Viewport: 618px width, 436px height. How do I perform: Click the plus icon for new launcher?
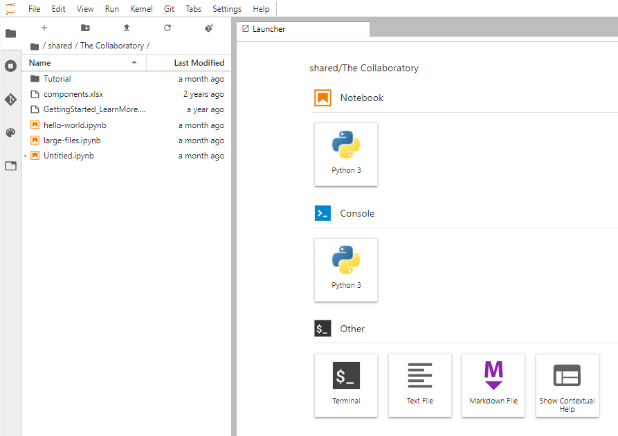click(44, 28)
